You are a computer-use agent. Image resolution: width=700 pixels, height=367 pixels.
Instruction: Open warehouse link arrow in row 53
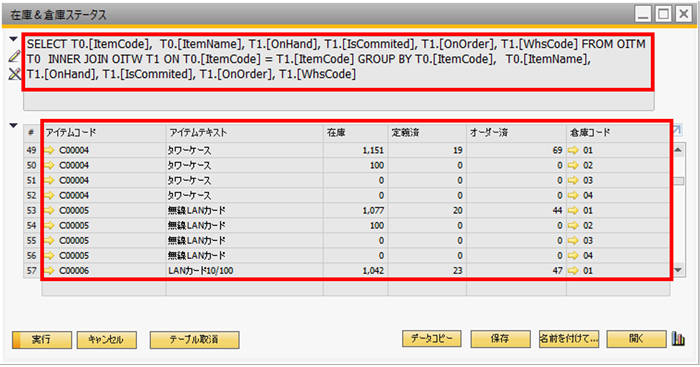573,211
